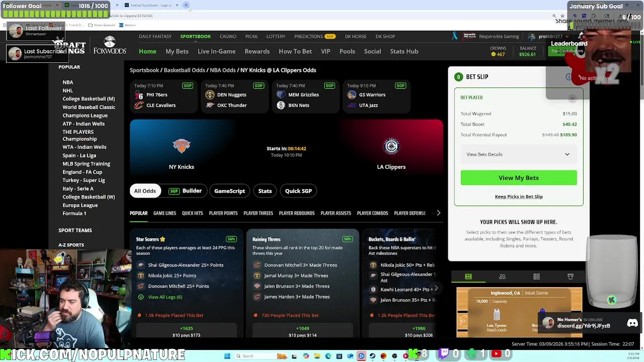Image resolution: width=644 pixels, height=362 pixels.
Task: Open the Rewards nav item
Action: [257, 51]
